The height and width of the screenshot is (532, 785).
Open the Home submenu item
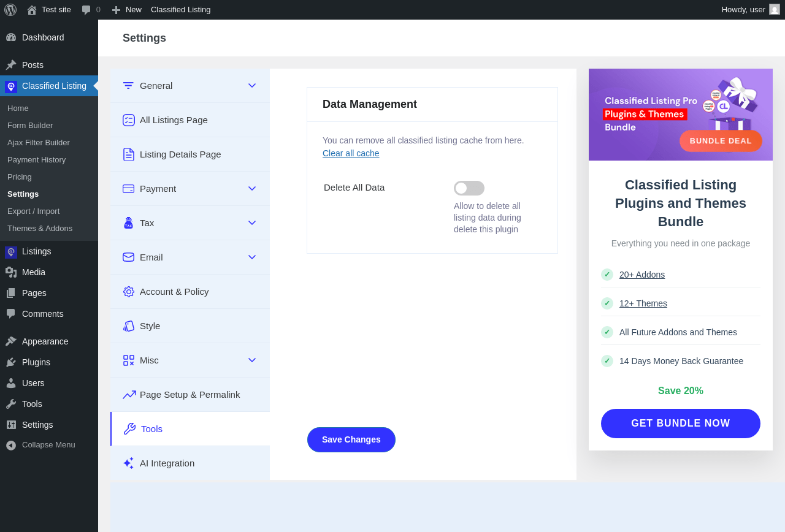coord(49,108)
